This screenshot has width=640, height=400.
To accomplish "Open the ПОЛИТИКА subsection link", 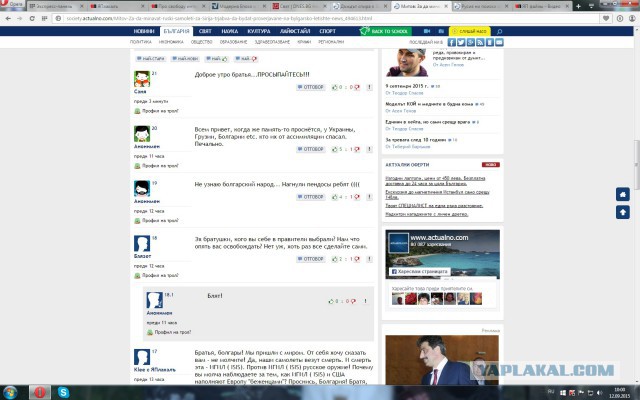I will tap(140, 42).
